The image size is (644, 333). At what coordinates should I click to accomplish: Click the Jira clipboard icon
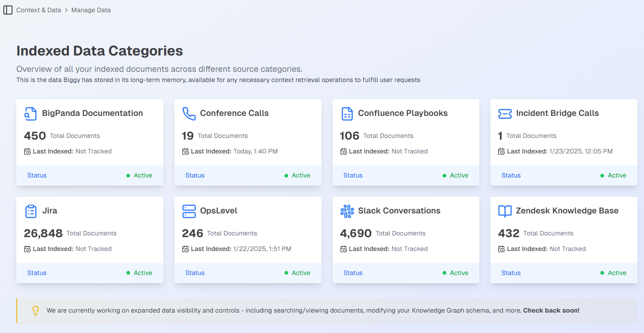[31, 211]
